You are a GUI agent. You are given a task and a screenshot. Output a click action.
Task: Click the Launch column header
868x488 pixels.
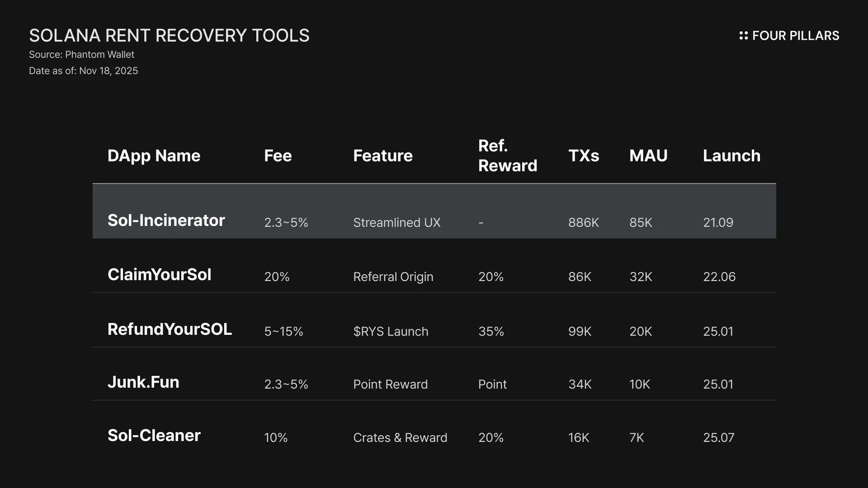tap(731, 156)
